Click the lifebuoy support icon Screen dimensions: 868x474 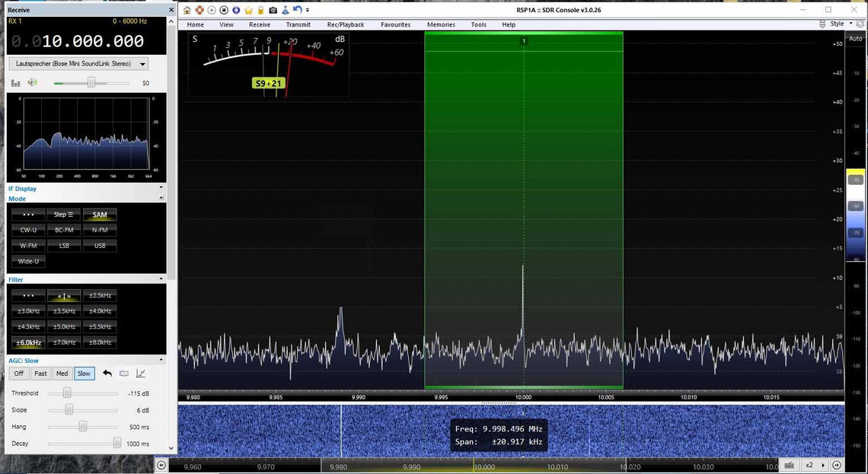199,10
